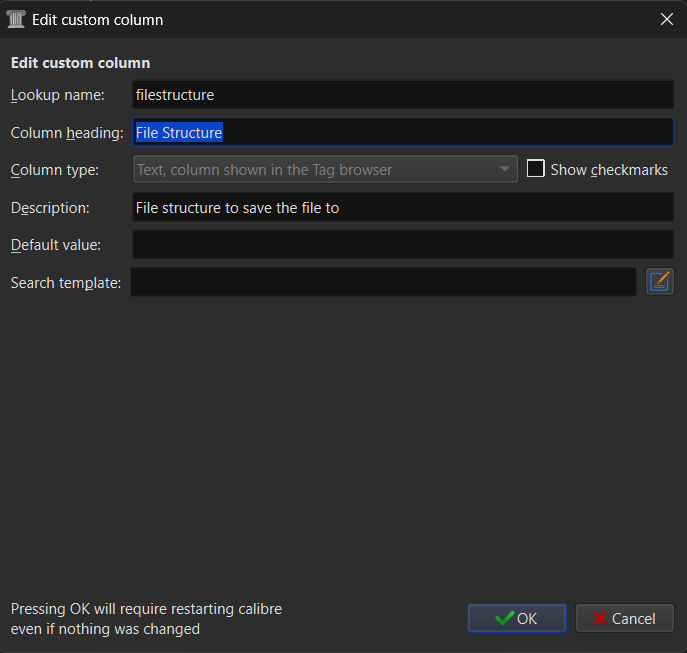Enable the Show checkmarks checkbox
This screenshot has width=687, height=653.
[535, 169]
